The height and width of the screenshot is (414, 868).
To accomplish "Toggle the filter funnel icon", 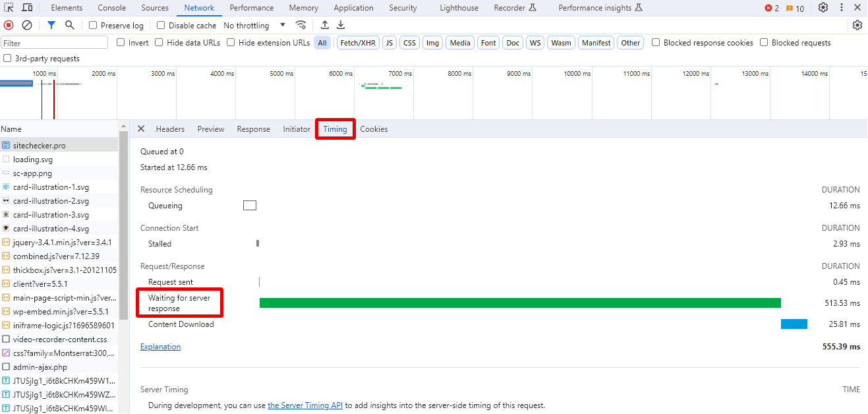I will pos(51,25).
